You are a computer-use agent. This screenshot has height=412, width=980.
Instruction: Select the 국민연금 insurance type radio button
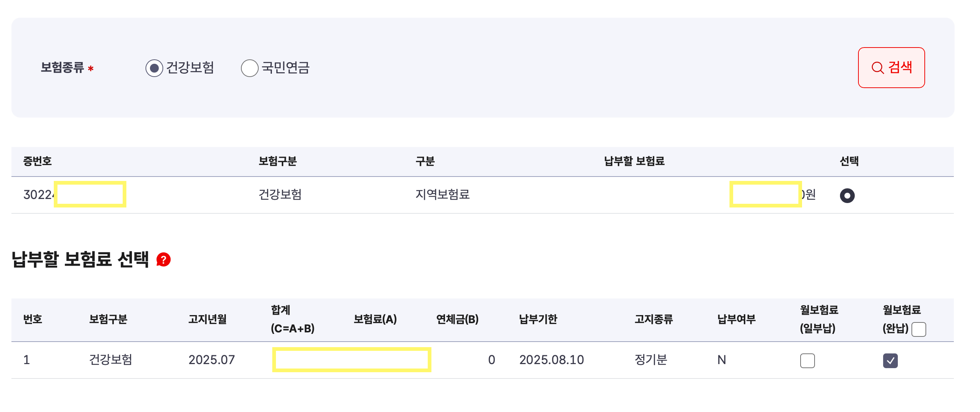pyautogui.click(x=249, y=69)
